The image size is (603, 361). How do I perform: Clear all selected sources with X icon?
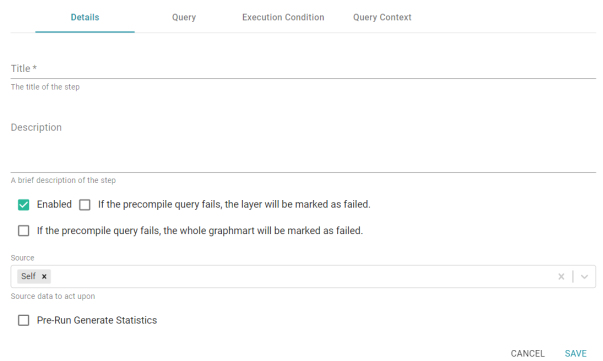pyautogui.click(x=561, y=276)
